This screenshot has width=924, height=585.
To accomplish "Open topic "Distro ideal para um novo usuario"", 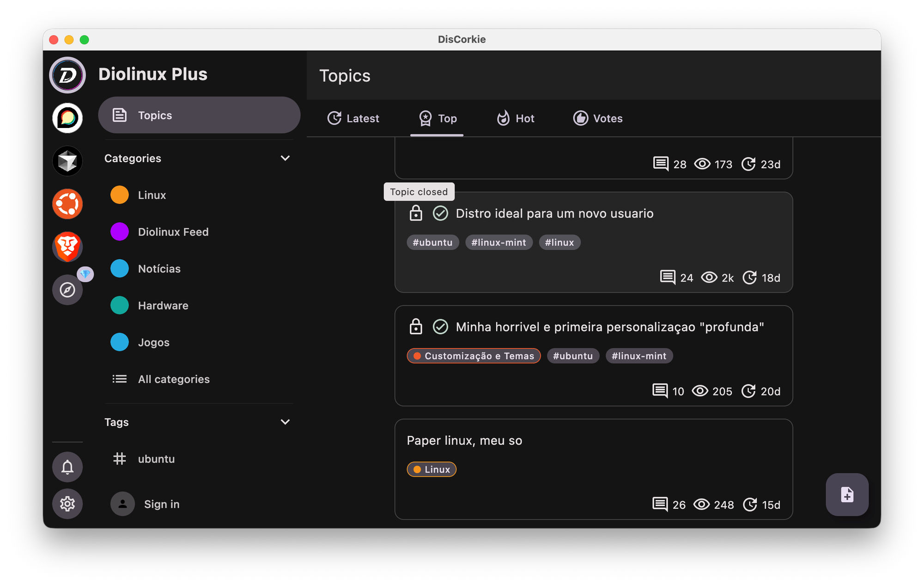I will 554,213.
